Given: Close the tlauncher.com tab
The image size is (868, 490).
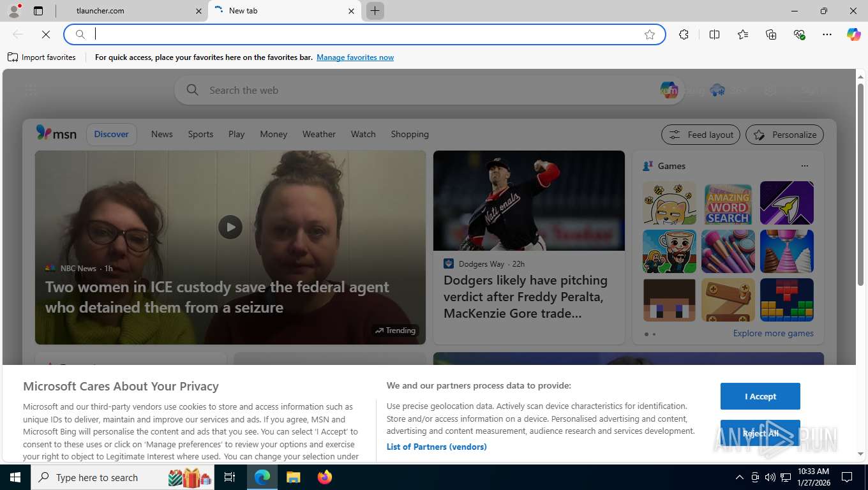Looking at the screenshot, I should click(198, 11).
